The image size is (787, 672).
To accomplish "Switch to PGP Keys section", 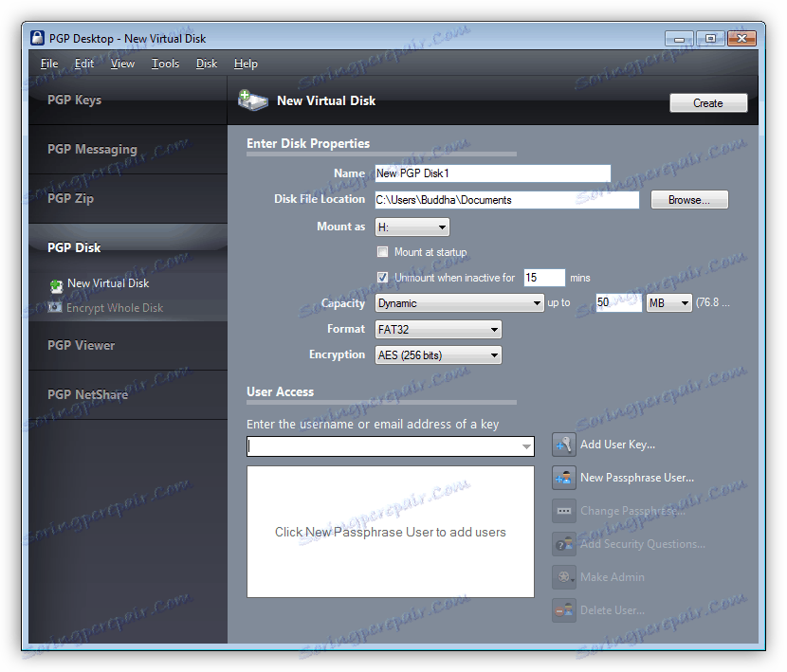I will click(128, 100).
